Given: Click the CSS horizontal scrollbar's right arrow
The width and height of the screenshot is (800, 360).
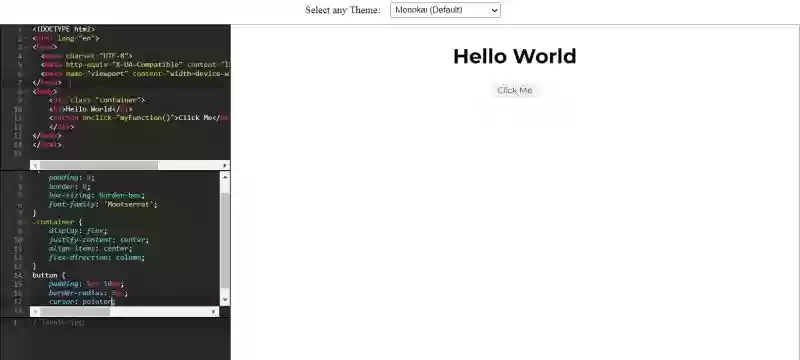Looking at the screenshot, I should (x=215, y=311).
